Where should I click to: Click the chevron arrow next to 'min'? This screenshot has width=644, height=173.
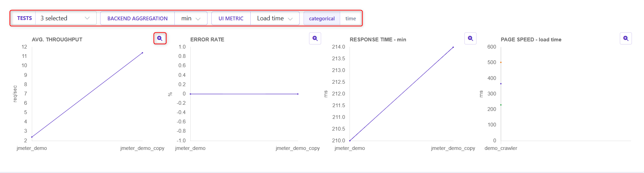point(198,19)
